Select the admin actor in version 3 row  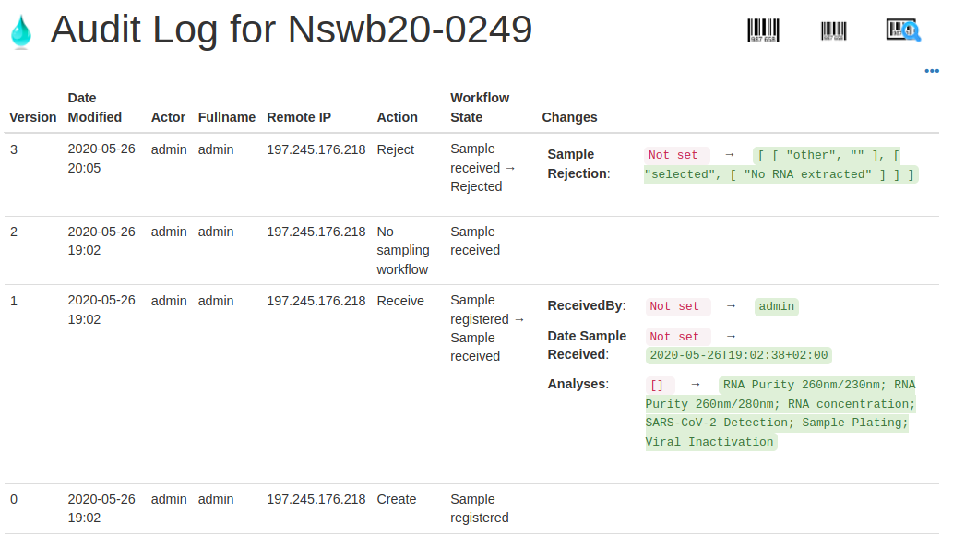[x=169, y=149]
